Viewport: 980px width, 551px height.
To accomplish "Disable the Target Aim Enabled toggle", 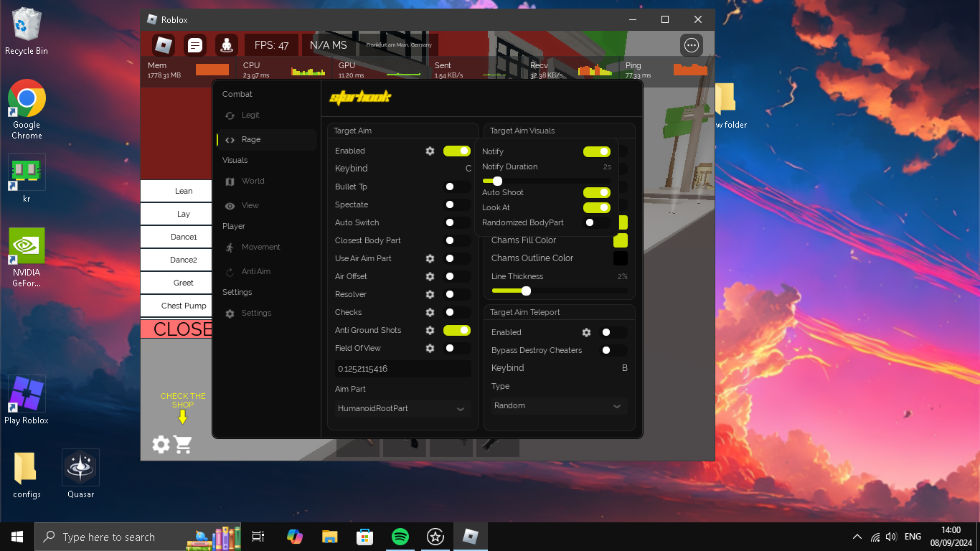I will [x=456, y=151].
